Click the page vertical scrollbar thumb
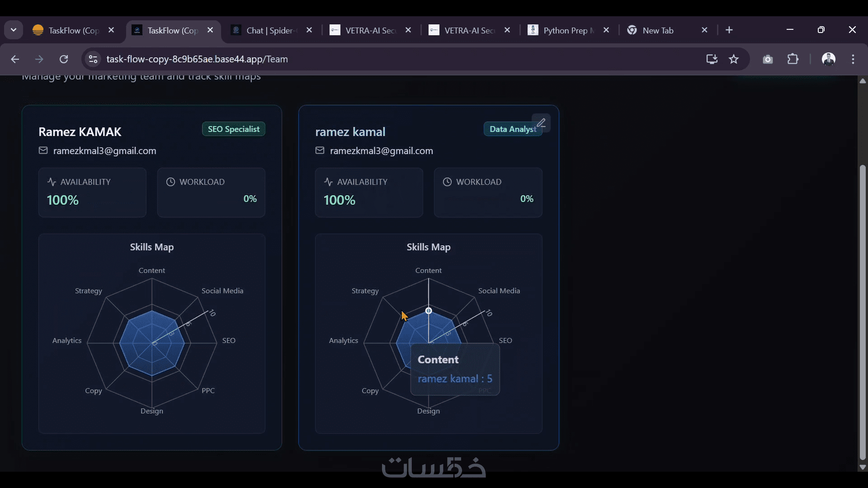868x488 pixels. click(863, 312)
